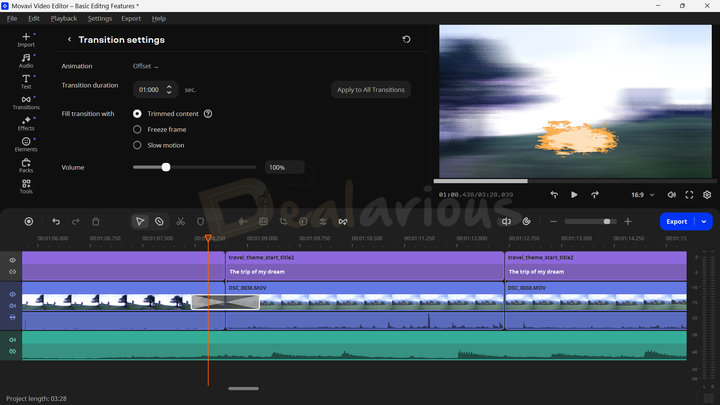Viewport: 720px width, 405px height.
Task: Select the blade cut mode tool
Action: click(x=159, y=221)
